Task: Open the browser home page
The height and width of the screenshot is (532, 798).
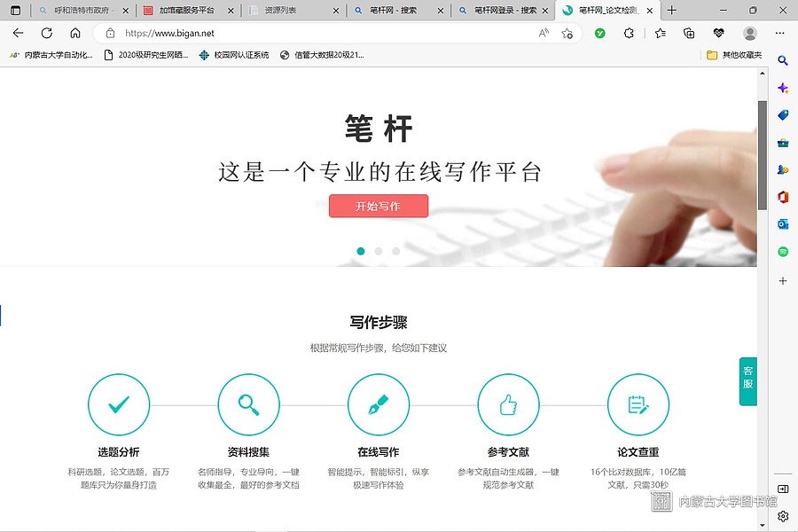Action: pyautogui.click(x=75, y=33)
